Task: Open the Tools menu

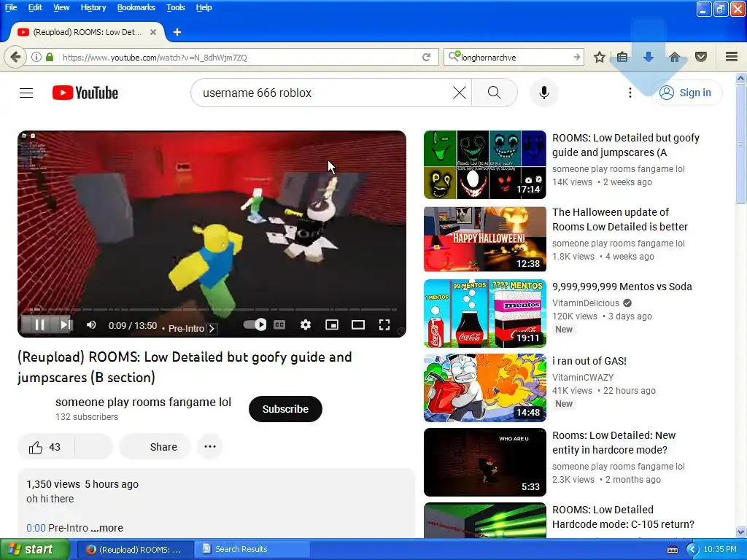Action: (x=175, y=7)
